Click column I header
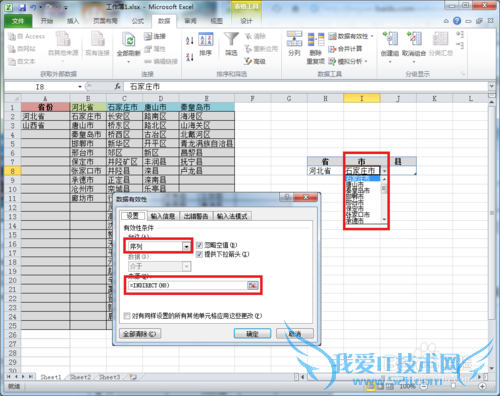Image resolution: width=500 pixels, height=396 pixels. coord(362,98)
